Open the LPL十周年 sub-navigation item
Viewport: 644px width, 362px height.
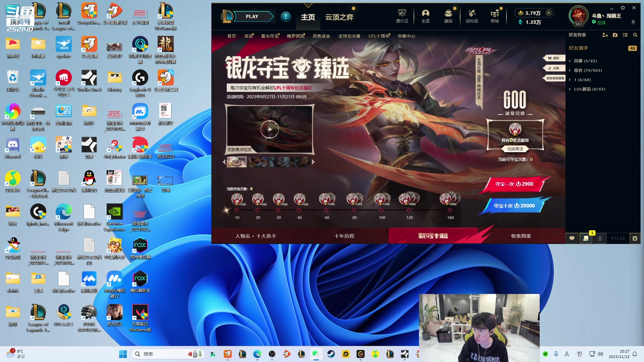point(379,36)
